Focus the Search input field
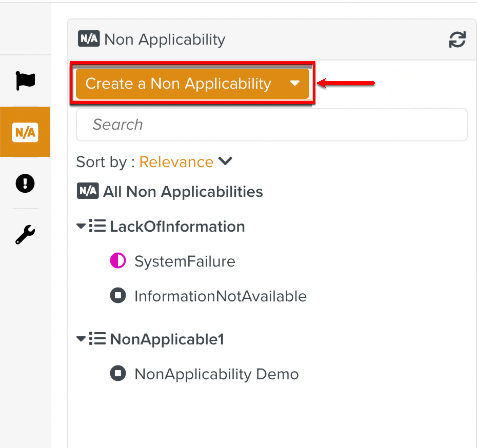The height and width of the screenshot is (448, 477). [x=272, y=125]
